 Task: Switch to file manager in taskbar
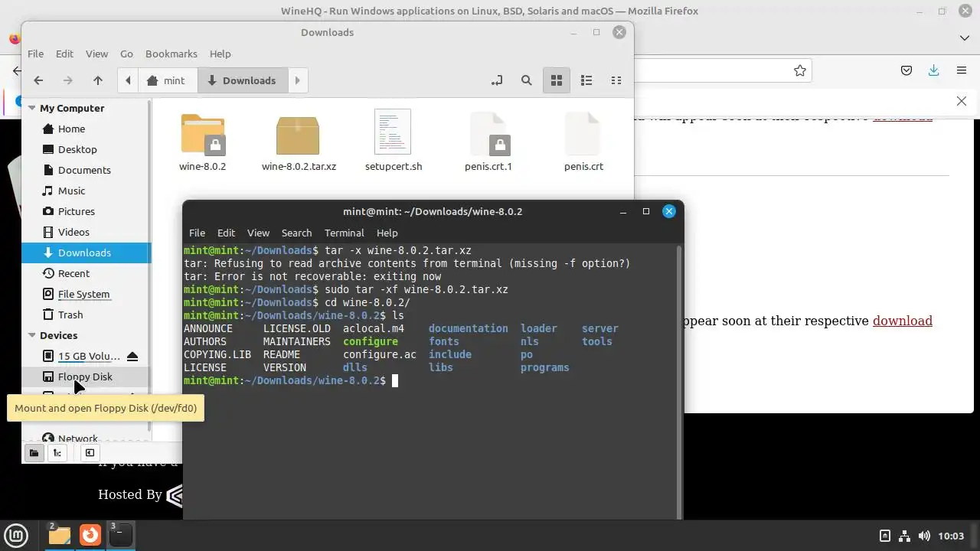click(59, 535)
